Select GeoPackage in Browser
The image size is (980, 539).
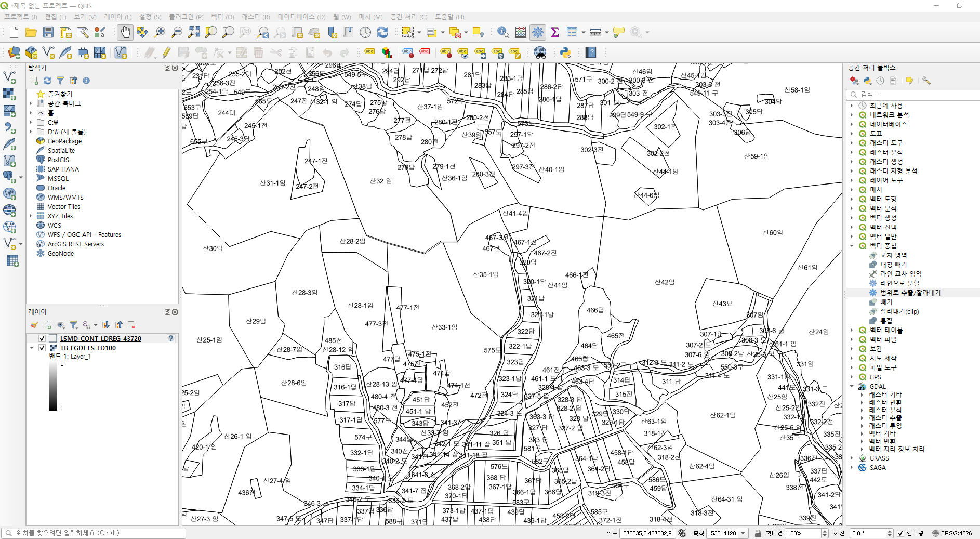[64, 141]
